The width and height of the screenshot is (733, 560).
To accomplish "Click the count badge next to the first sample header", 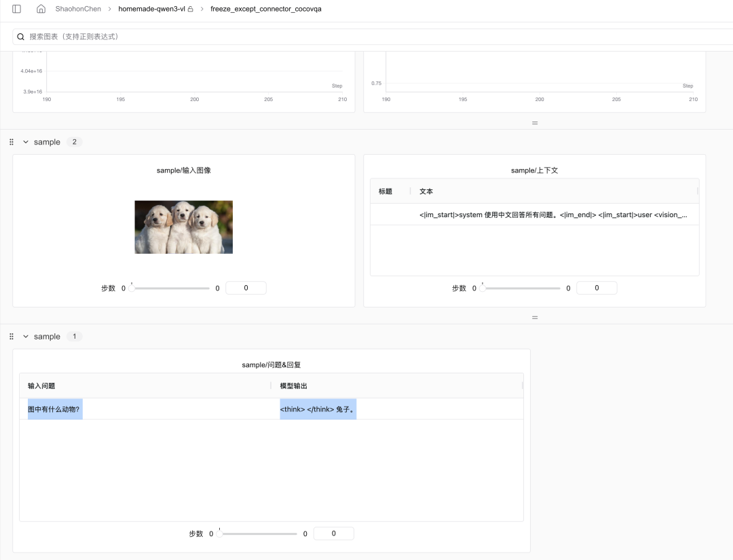I will (x=75, y=142).
